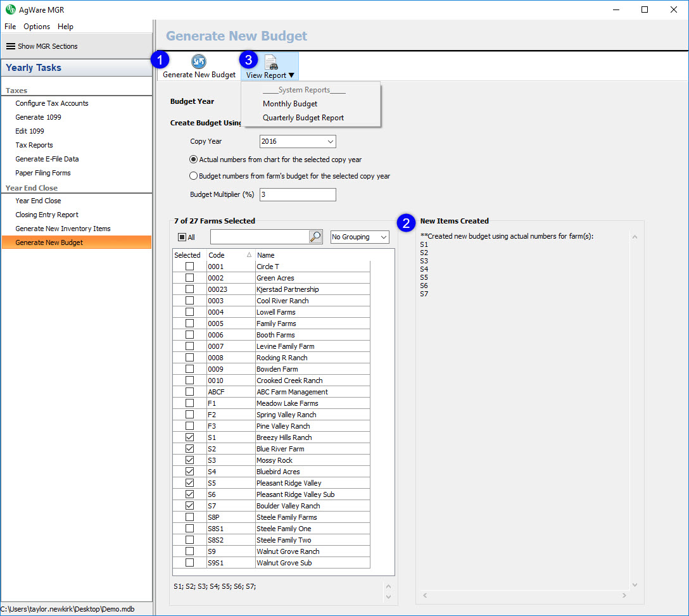Click the Show MGR Sections hamburger icon

pyautogui.click(x=10, y=46)
